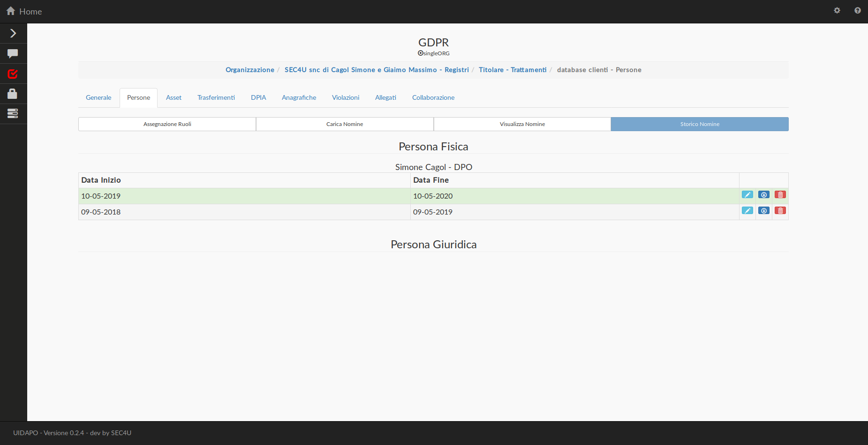Open the Titolare - Trattamenti breadcrumb link
Screen dimensions: 868x445
(x=513, y=70)
